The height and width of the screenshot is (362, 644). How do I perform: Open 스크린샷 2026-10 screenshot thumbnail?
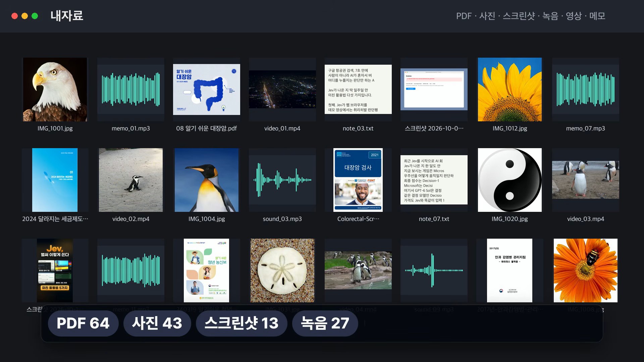pos(434,89)
